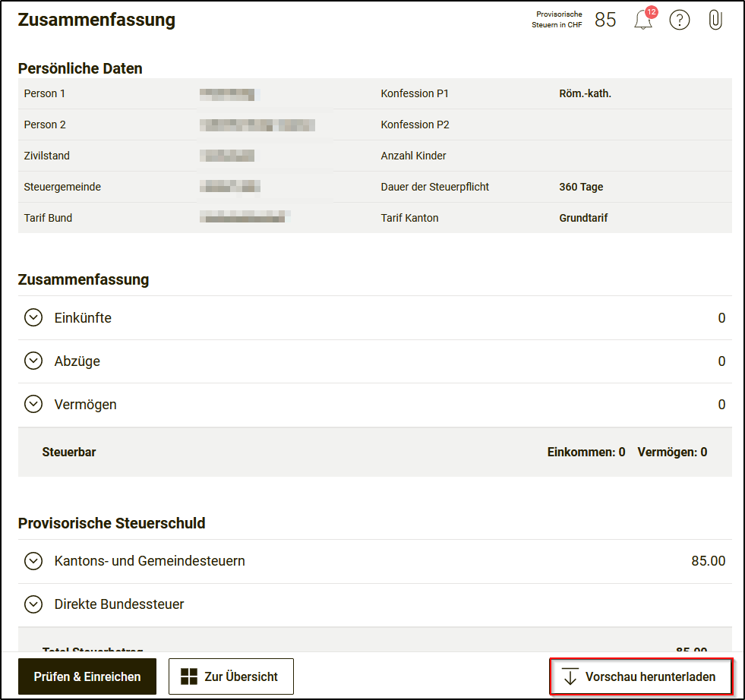745x700 pixels.
Task: Open the help question mark icon
Action: point(680,20)
